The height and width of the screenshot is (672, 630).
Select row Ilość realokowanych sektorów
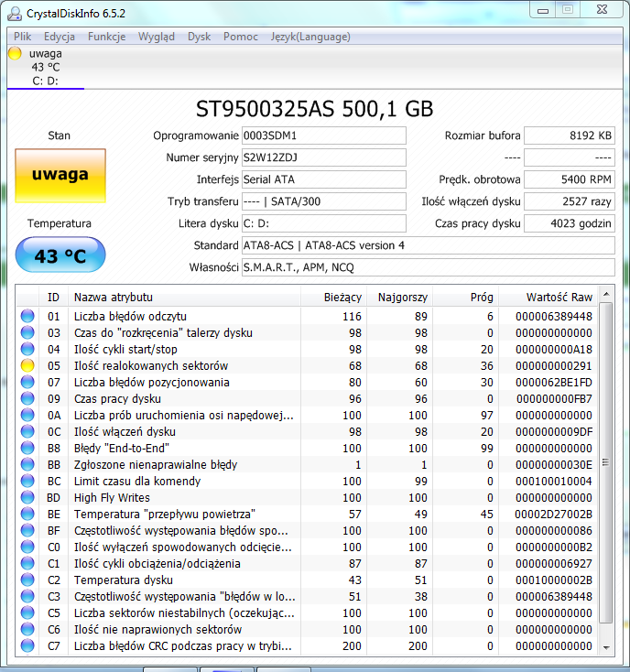click(x=307, y=365)
